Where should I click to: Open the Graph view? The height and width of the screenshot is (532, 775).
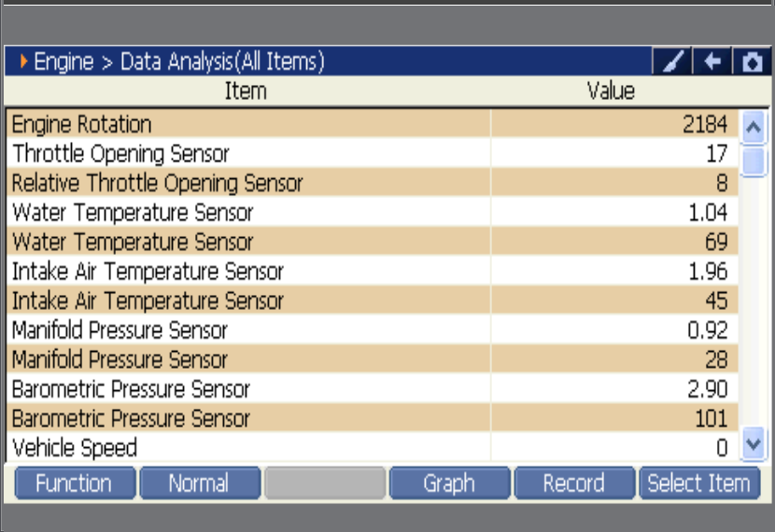point(450,483)
